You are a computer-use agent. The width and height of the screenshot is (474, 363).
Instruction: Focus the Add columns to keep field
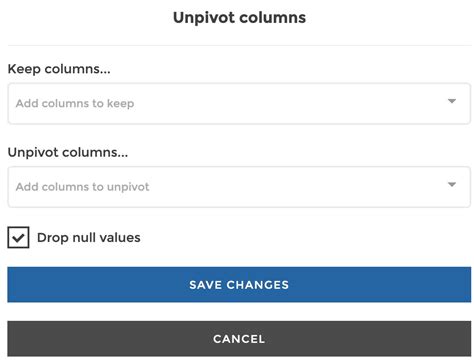coord(239,104)
